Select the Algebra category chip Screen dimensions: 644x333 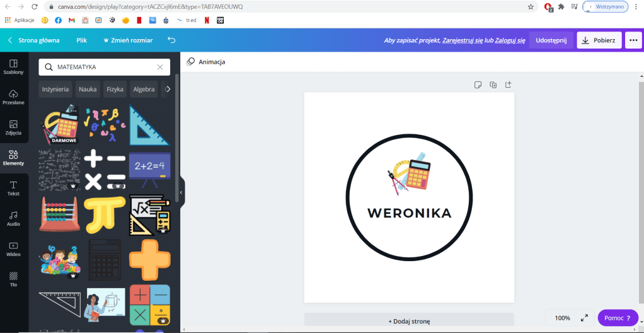pos(144,90)
